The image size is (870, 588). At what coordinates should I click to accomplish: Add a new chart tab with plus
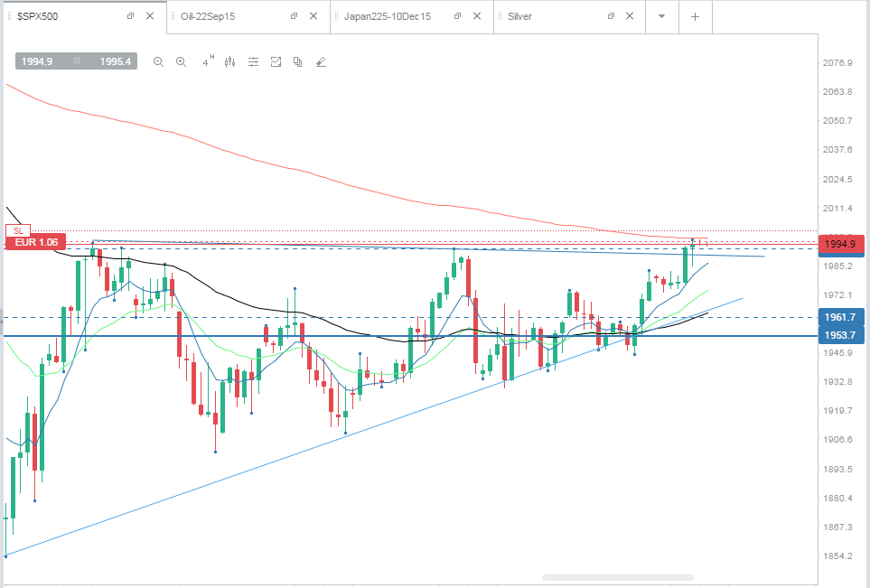coord(695,16)
